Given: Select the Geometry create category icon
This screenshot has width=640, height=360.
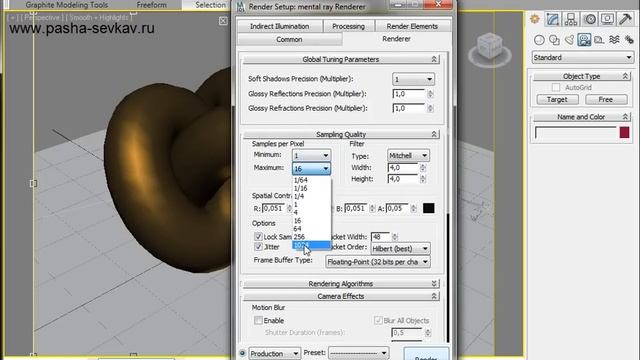Looking at the screenshot, I should tap(539, 40).
